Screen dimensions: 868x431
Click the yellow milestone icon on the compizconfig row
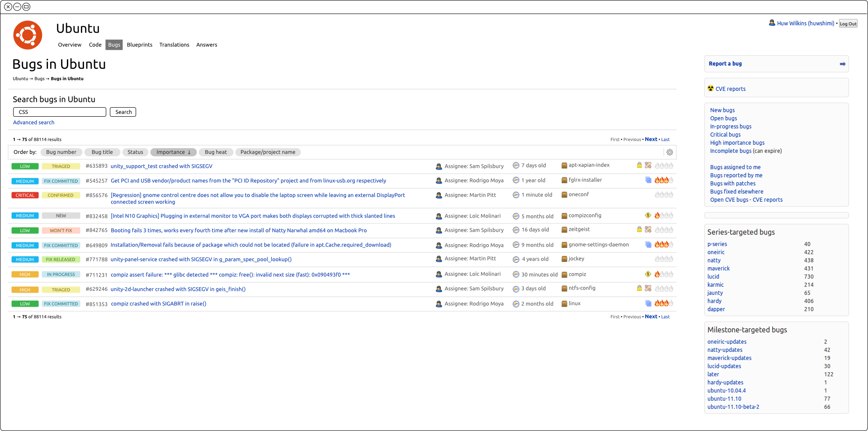(648, 216)
